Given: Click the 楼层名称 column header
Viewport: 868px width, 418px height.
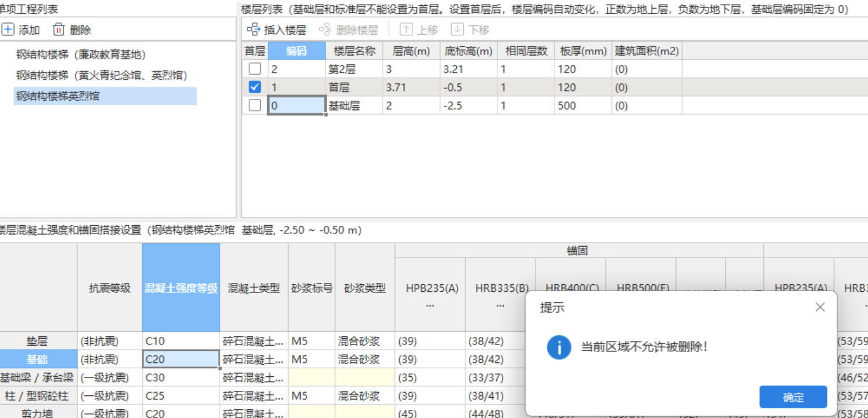Looking at the screenshot, I should tap(354, 51).
